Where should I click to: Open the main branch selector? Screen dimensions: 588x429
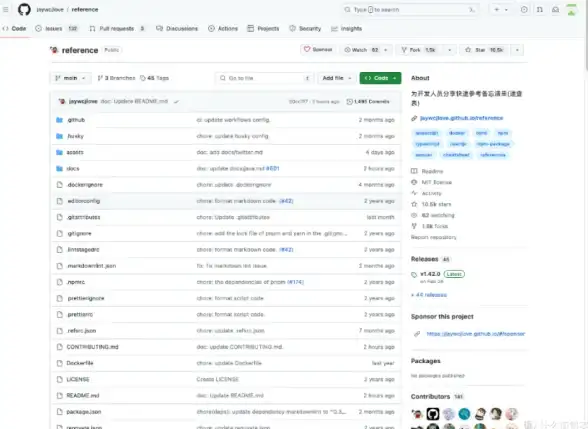click(70, 78)
